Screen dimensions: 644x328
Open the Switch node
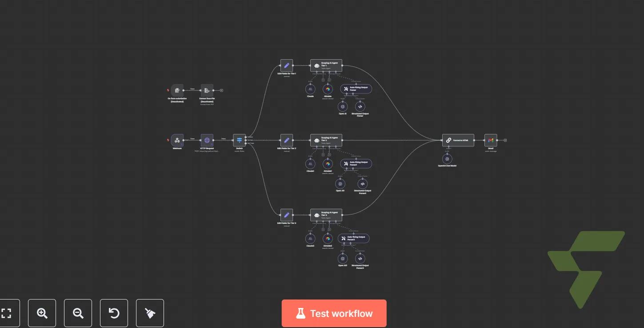240,140
